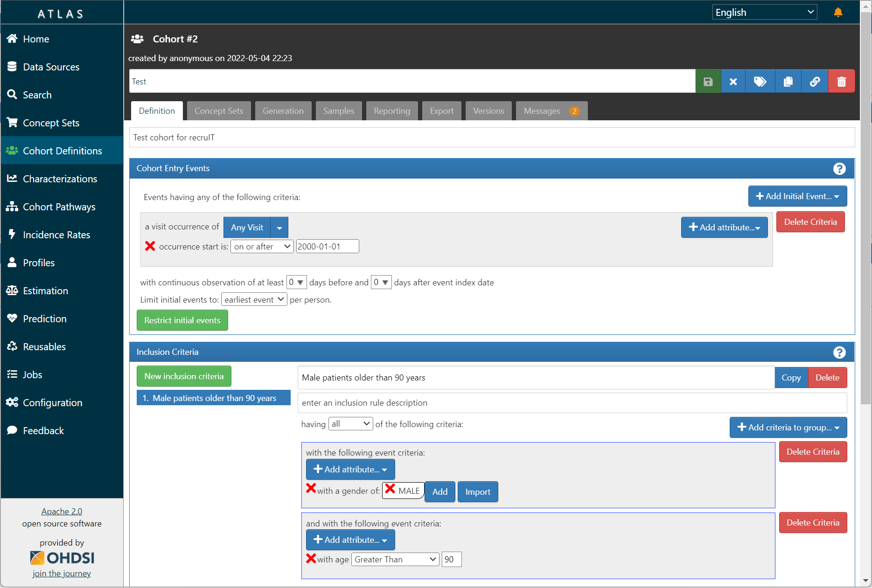Click into the cohort name field 'Test'

tap(412, 82)
